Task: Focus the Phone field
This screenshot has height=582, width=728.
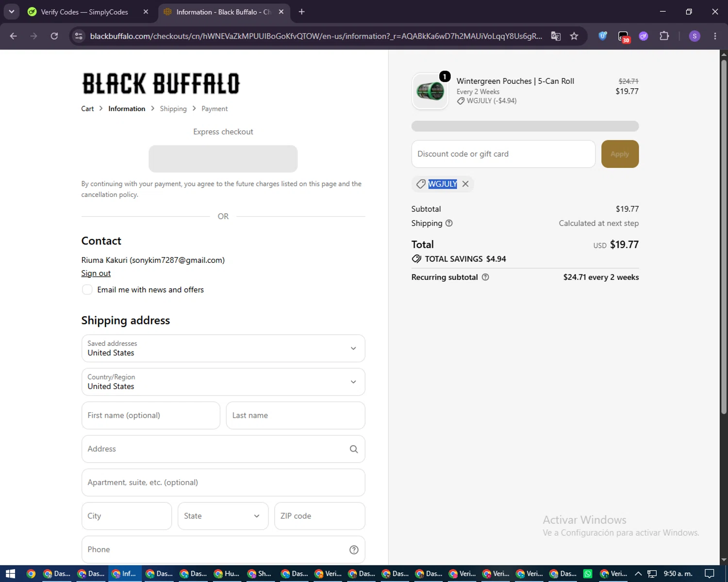Action: pos(223,550)
